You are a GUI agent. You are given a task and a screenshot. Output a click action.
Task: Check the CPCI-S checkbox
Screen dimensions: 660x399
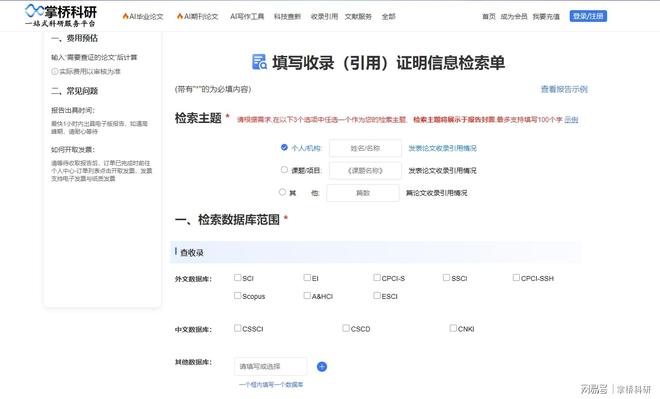click(x=377, y=278)
